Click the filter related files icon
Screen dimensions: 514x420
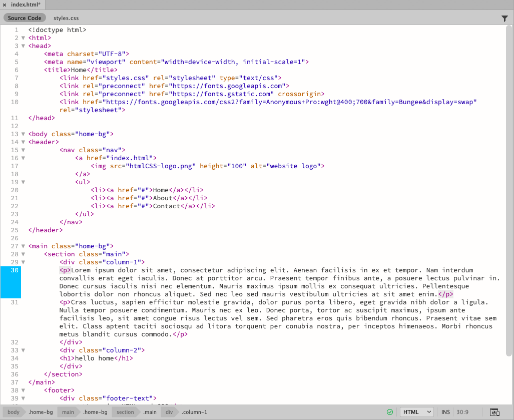tap(504, 19)
